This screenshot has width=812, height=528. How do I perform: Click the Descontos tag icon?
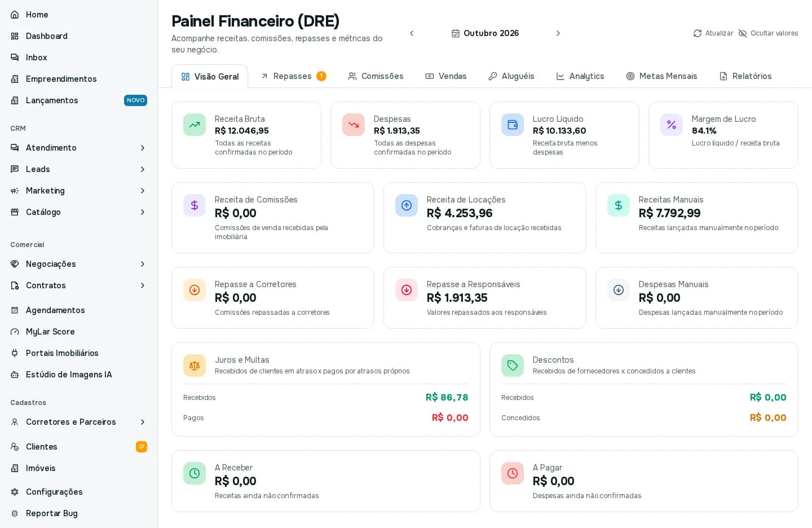pyautogui.click(x=513, y=366)
